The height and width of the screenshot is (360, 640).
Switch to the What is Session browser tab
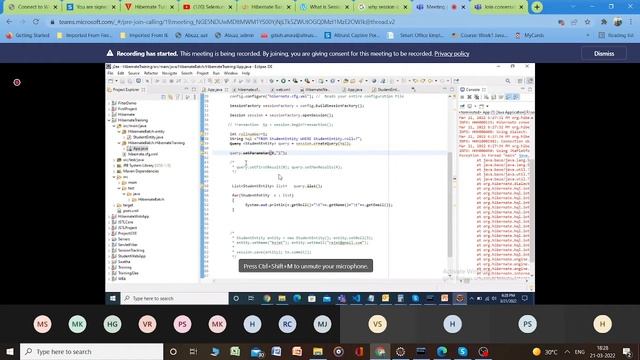coord(325,7)
